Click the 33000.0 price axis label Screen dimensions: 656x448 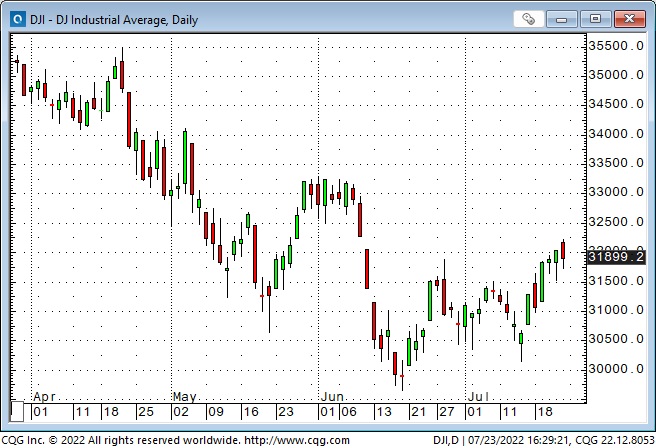tap(616, 192)
